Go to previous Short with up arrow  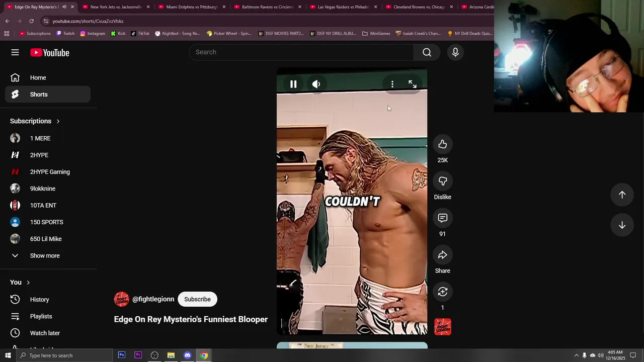tap(622, 195)
